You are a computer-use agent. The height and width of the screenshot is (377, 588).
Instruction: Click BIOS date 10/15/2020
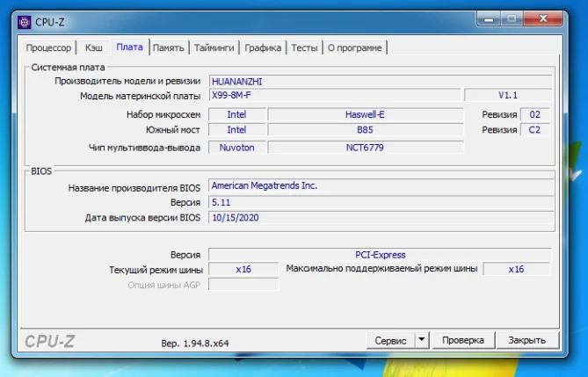pyautogui.click(x=381, y=218)
